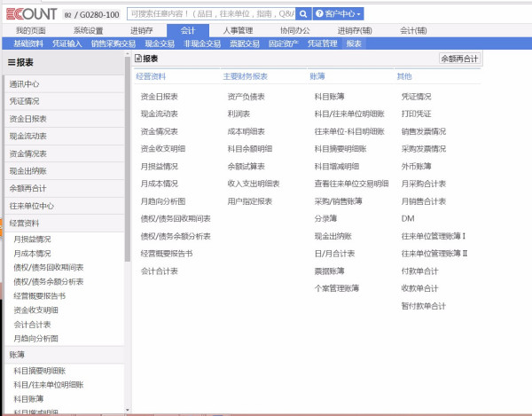Click the document icon beside 报表 heading
The height and width of the screenshot is (416, 532).
[x=139, y=59]
